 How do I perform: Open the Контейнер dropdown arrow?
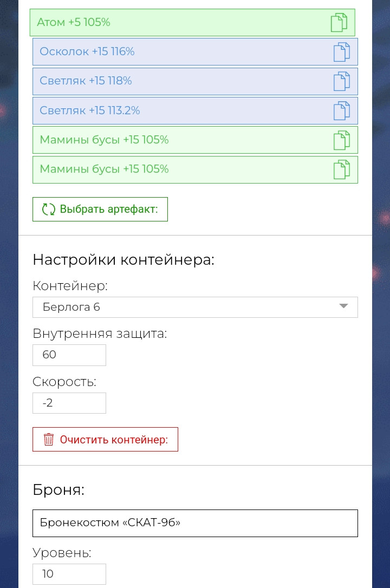pyautogui.click(x=343, y=306)
